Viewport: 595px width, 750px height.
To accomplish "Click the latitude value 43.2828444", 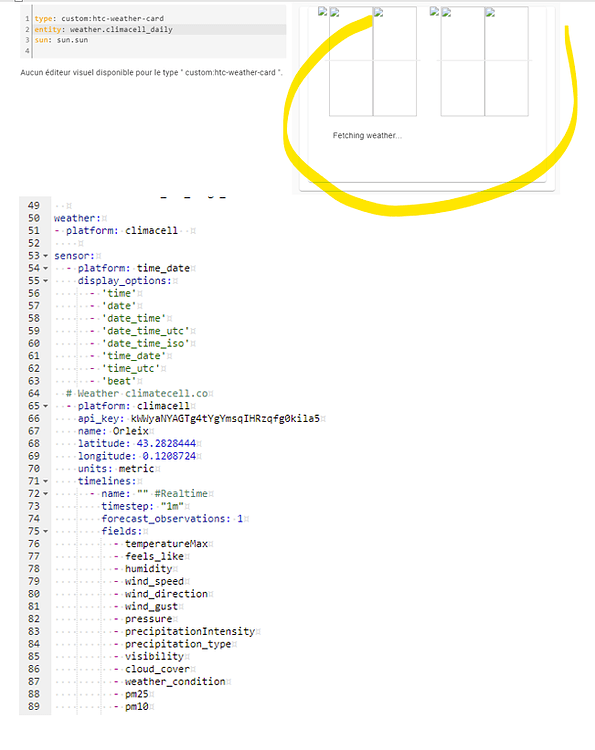I will point(166,444).
